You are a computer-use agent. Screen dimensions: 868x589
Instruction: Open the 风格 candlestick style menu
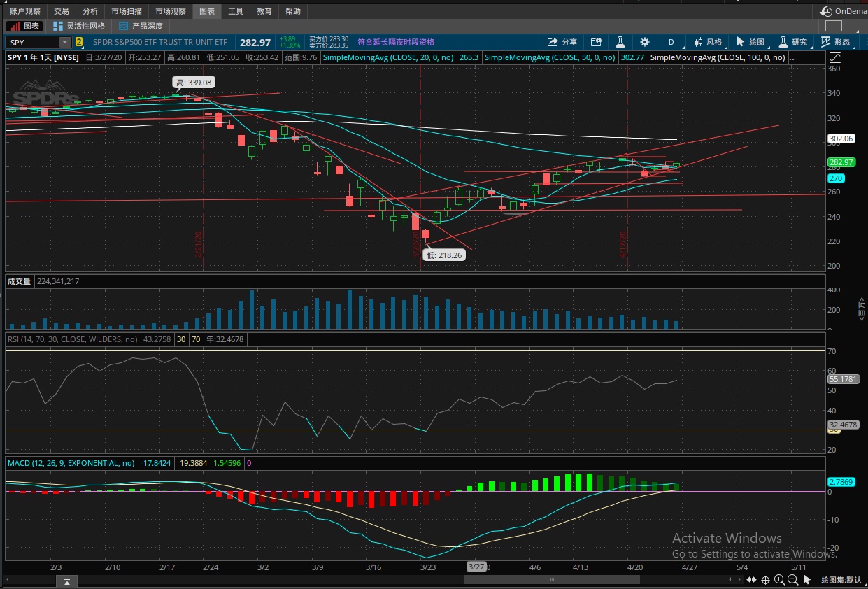click(708, 42)
